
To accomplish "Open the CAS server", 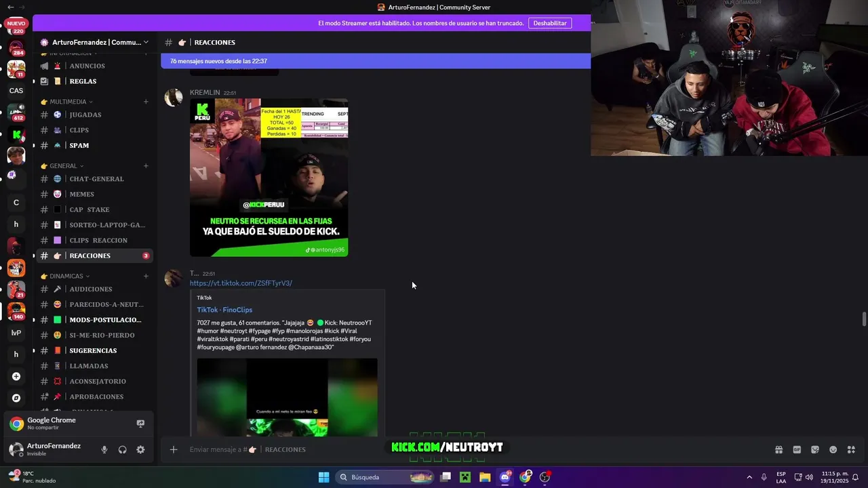I will tap(16, 90).
